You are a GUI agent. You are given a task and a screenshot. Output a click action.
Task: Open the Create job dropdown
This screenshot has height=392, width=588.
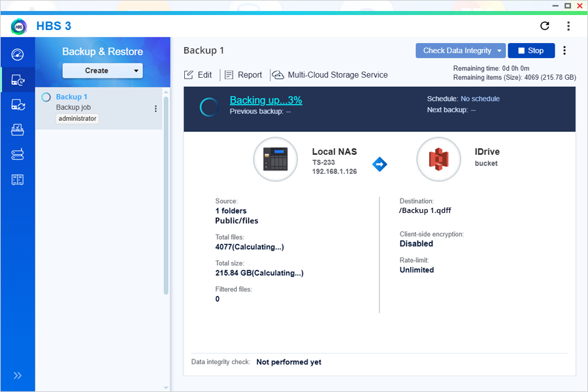[103, 71]
